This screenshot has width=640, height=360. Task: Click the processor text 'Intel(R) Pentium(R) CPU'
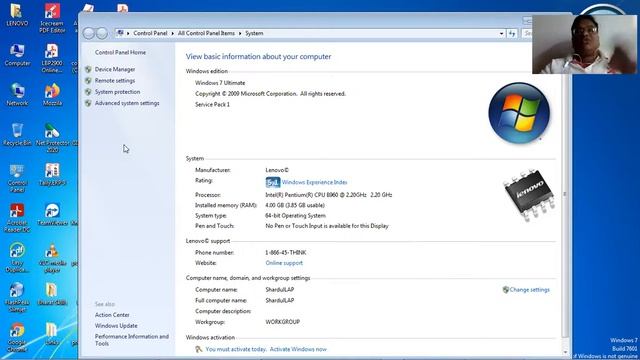point(329,195)
